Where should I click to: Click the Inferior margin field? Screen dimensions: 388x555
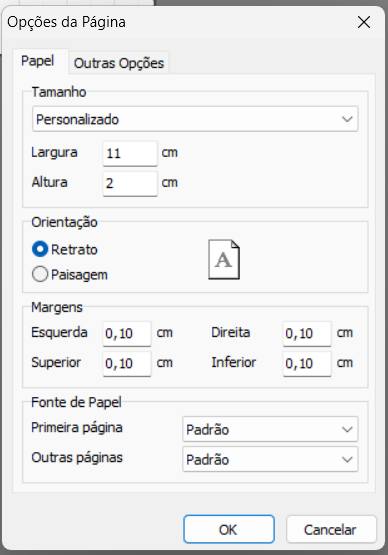pos(307,364)
